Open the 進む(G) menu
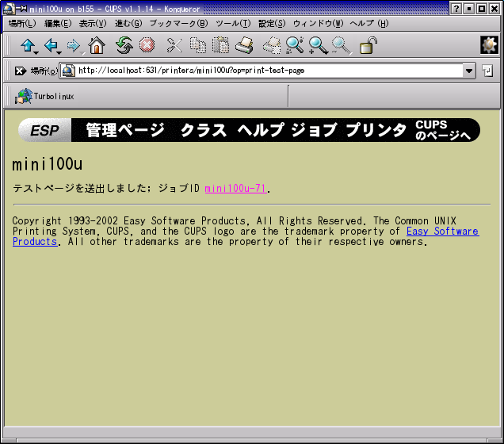Screen dimensions: 504x444 click(128, 24)
